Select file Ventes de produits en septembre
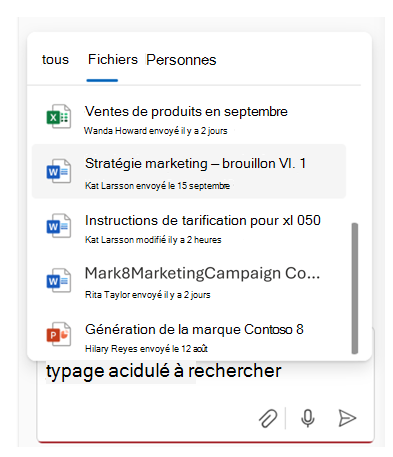The width and height of the screenshot is (393, 457). pyautogui.click(x=186, y=112)
